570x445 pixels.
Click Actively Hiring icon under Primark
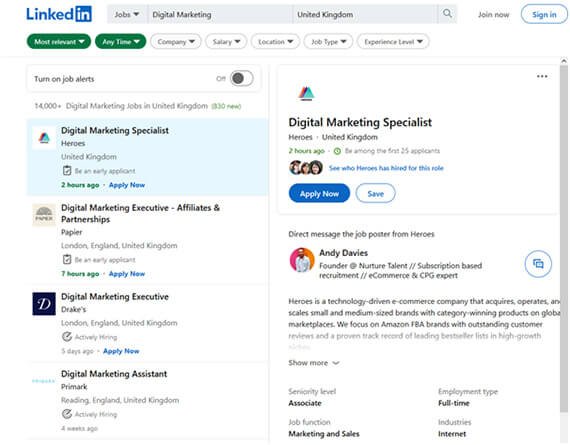pos(67,414)
